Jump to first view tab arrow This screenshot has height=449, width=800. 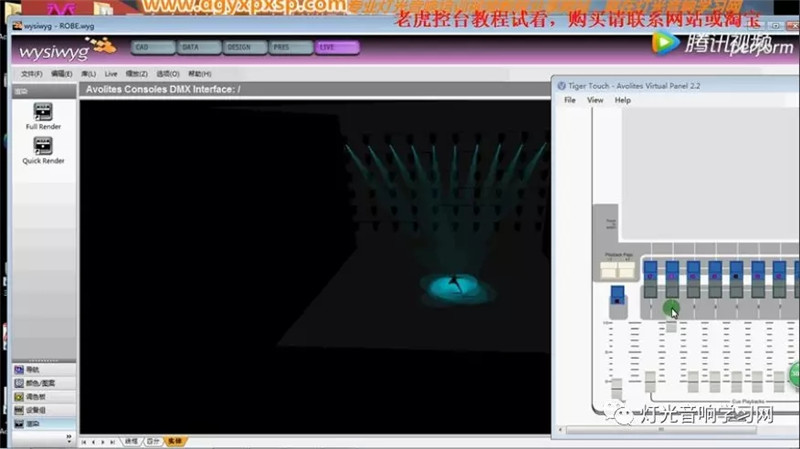tap(84, 442)
